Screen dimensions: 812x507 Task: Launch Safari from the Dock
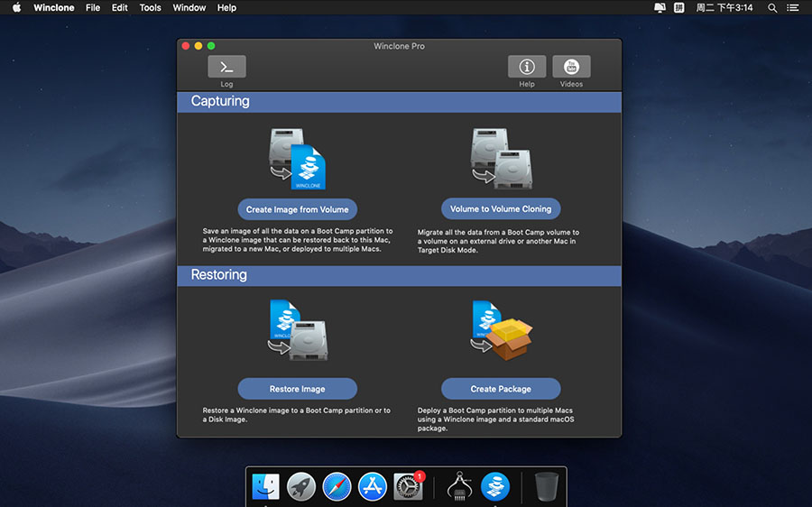click(337, 487)
